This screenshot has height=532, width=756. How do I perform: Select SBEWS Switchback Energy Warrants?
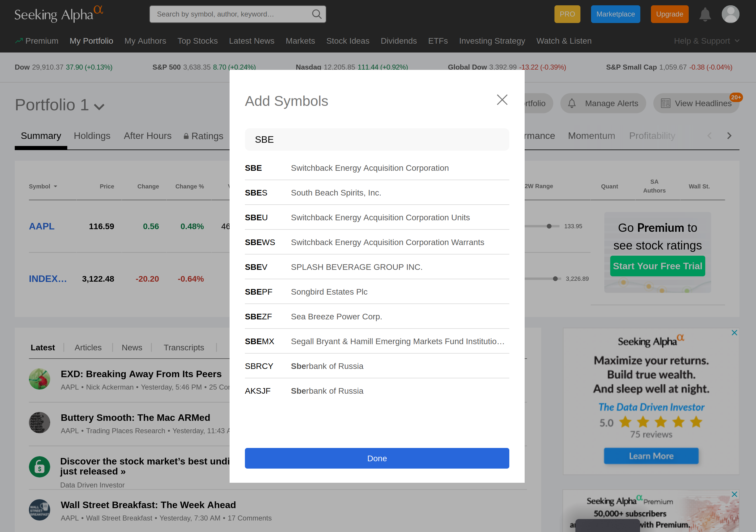coord(377,242)
